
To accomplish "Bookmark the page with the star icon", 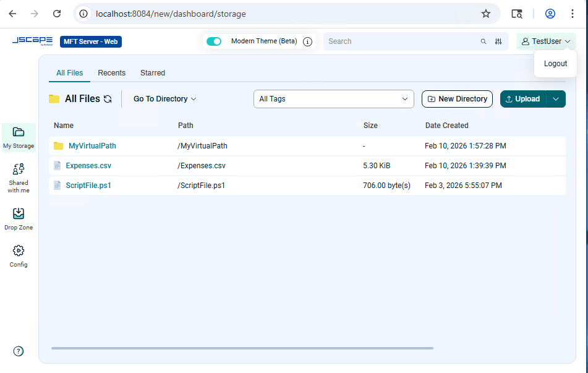I will 486,14.
